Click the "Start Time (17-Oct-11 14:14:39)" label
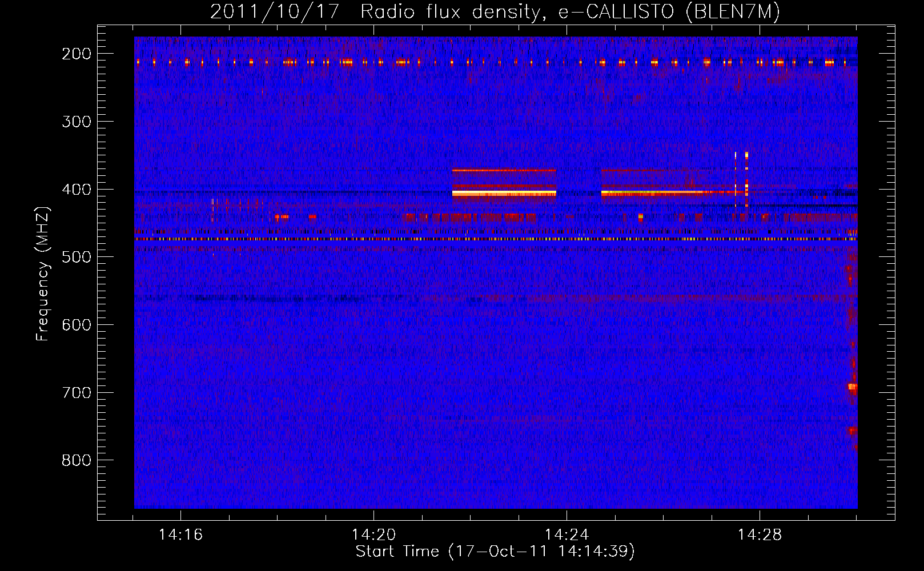Viewport: 924px width, 571px height. pyautogui.click(x=495, y=552)
